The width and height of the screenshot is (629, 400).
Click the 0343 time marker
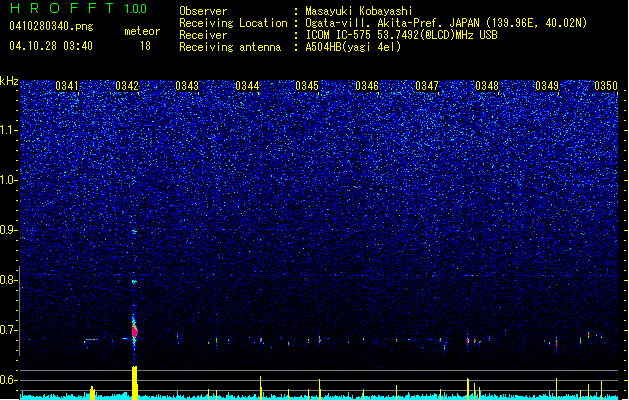(x=187, y=86)
